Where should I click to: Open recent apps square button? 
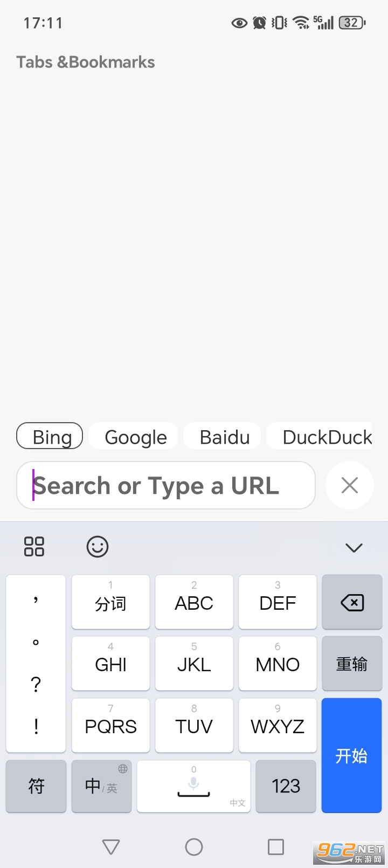276,847
